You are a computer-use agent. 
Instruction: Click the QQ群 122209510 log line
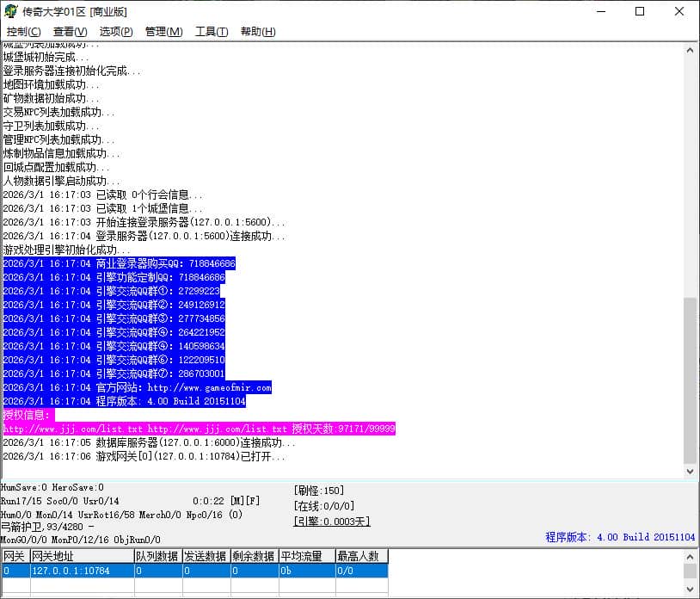pos(114,360)
